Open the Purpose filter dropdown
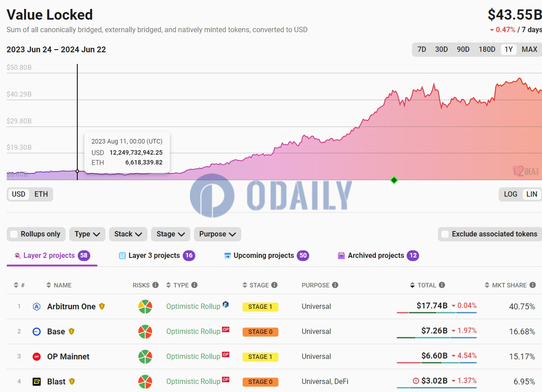542x392 pixels. click(x=218, y=234)
